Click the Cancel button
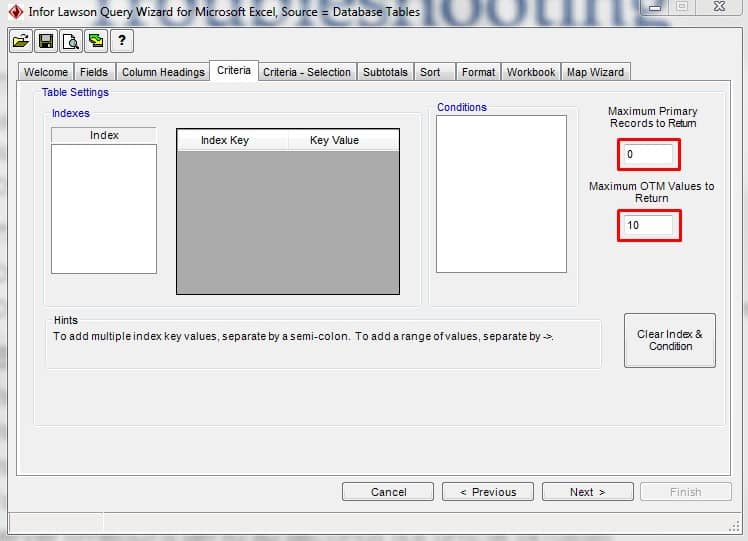748x541 pixels. pos(388,492)
